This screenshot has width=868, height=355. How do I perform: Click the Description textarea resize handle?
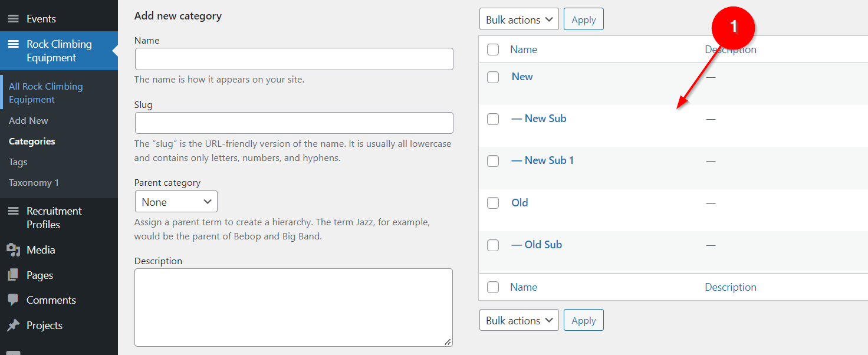(x=448, y=342)
